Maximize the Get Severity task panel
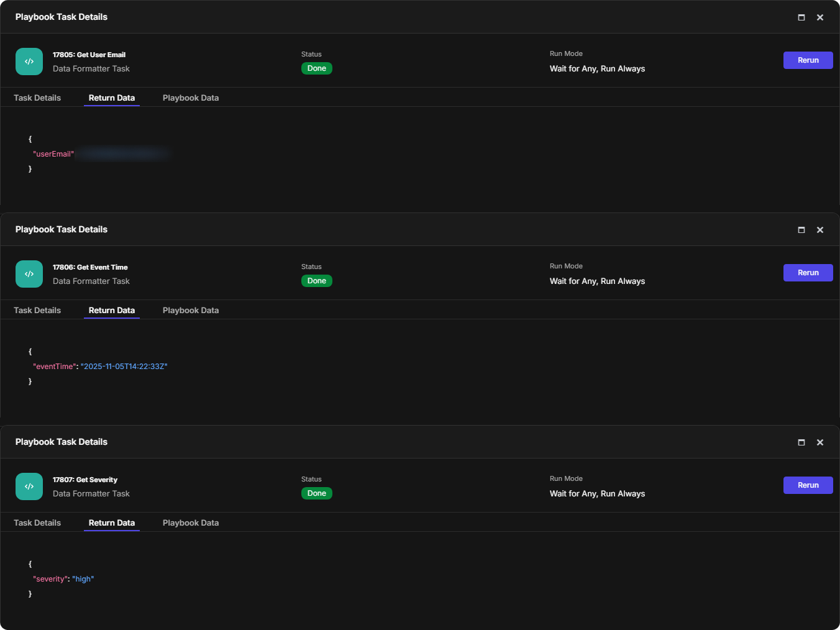The width and height of the screenshot is (840, 630). (801, 442)
